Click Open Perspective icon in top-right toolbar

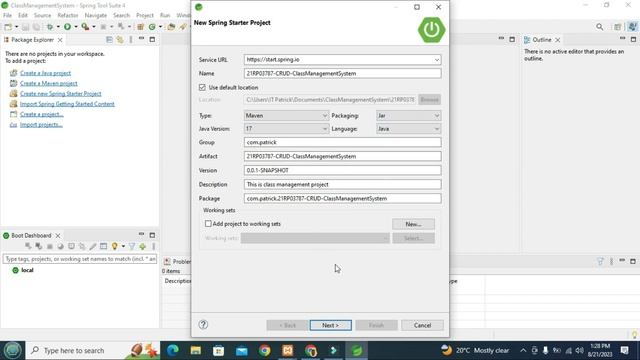[618, 27]
